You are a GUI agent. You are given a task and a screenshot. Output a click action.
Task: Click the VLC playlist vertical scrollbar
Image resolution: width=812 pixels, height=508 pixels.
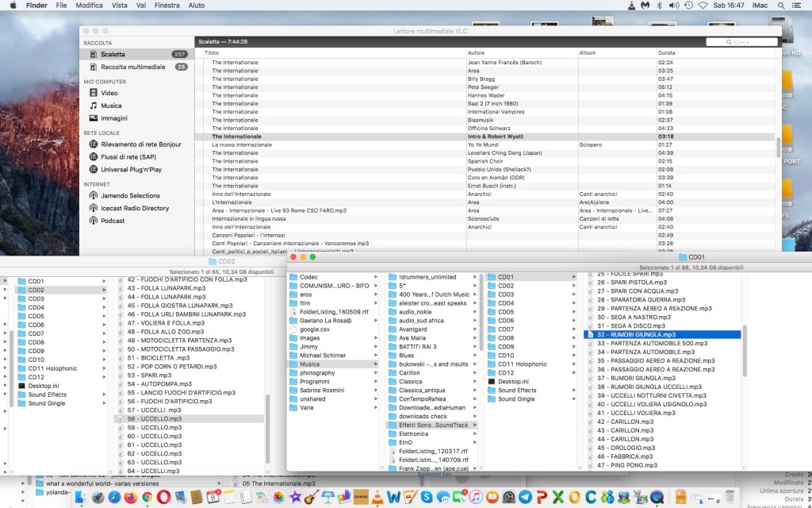pos(778,147)
